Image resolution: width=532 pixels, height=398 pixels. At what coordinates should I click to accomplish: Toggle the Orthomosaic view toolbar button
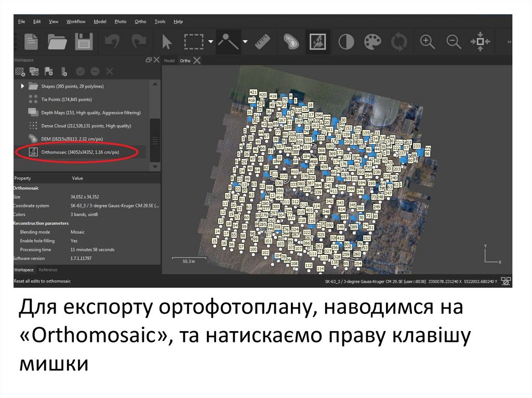coord(317,42)
